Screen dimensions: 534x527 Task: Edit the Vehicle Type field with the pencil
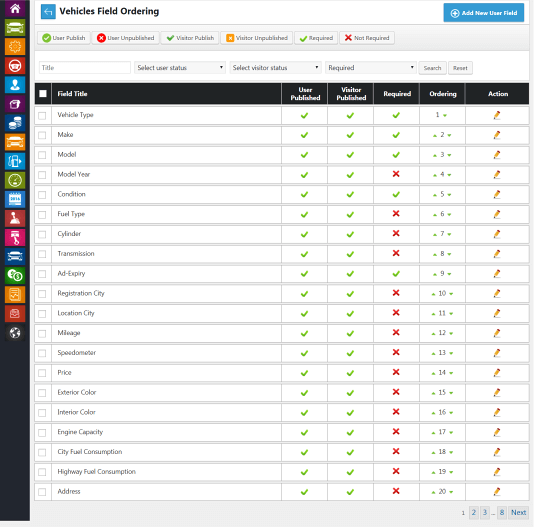pyautogui.click(x=497, y=115)
